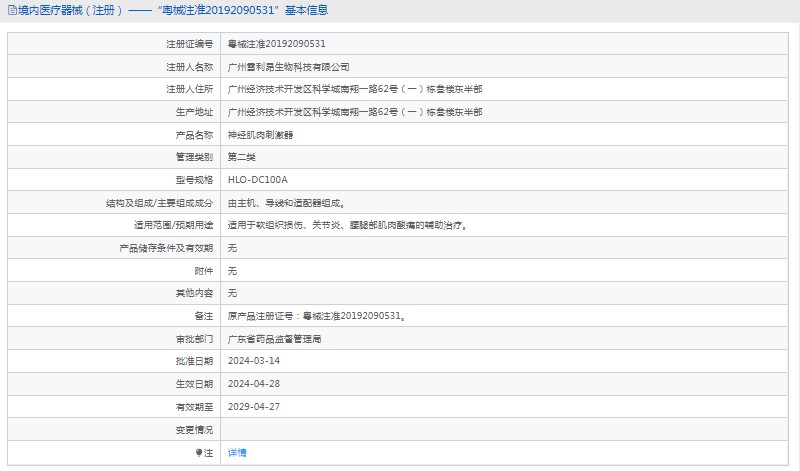This screenshot has width=800, height=471.
Task: Click the empty 变更情况 value cell
Action: point(500,430)
